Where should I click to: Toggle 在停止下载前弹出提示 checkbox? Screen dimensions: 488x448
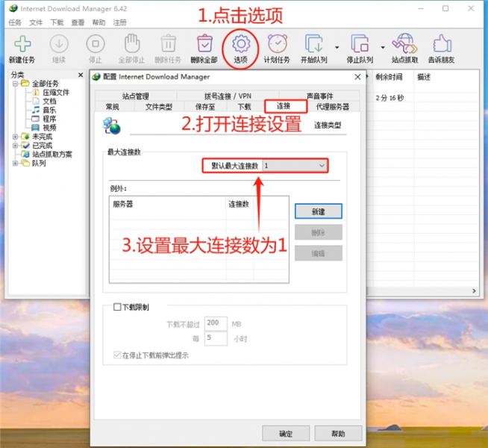[x=117, y=355]
